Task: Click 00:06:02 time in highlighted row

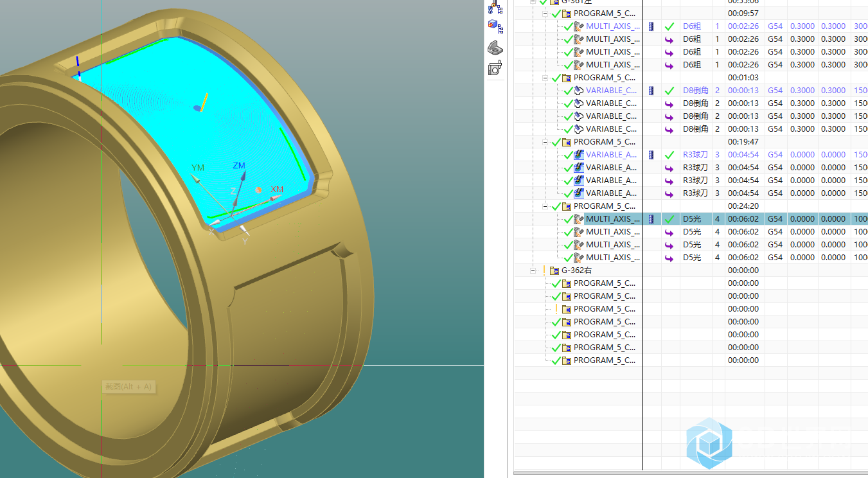Action: (743, 219)
